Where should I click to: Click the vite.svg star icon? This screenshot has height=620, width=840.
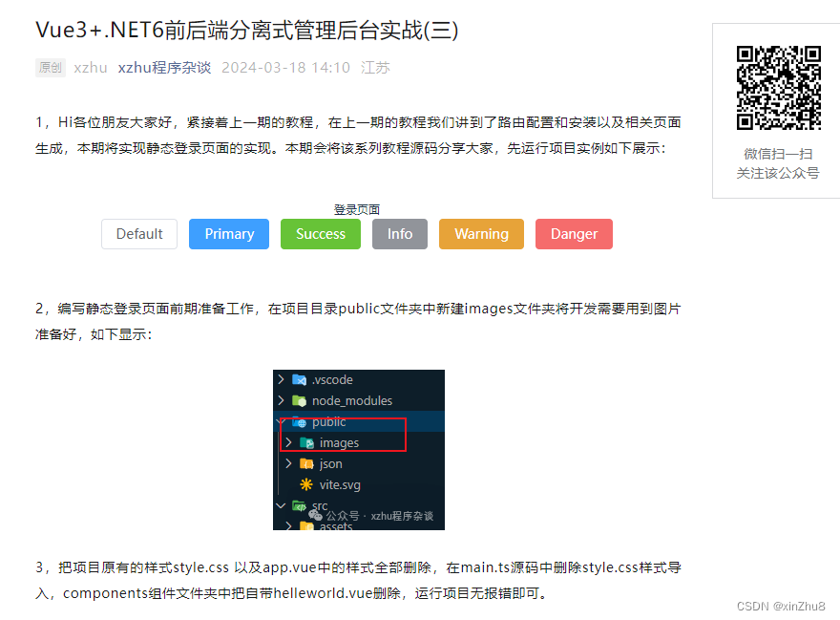pos(304,484)
